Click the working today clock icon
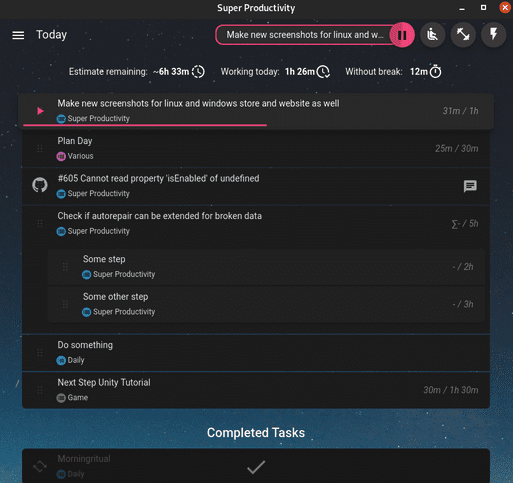 click(x=323, y=72)
